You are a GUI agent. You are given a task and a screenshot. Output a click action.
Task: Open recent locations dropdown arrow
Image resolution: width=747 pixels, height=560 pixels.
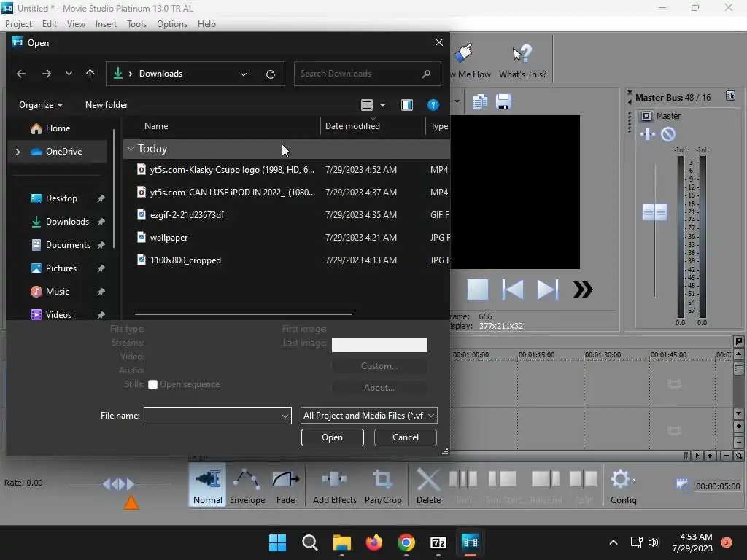point(69,74)
